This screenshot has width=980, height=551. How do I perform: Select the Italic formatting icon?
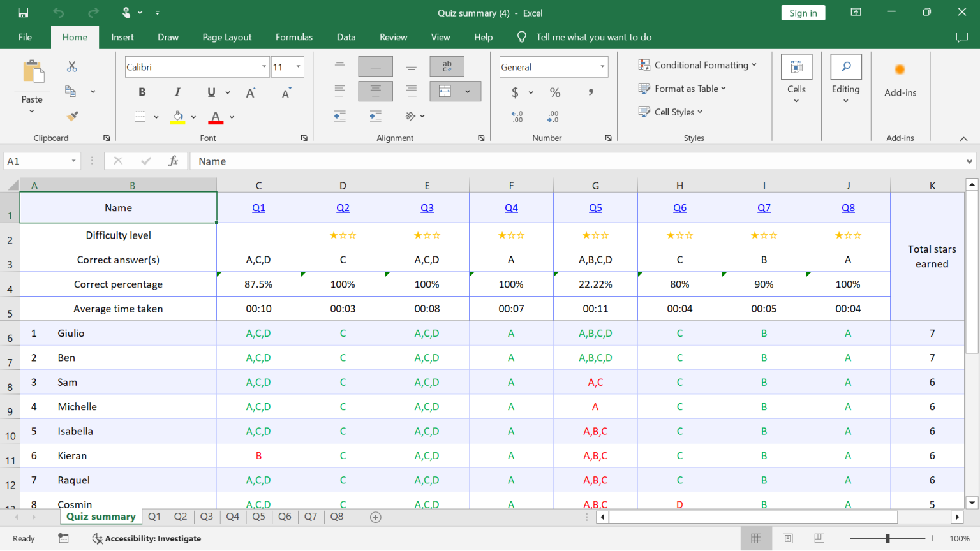(x=177, y=92)
